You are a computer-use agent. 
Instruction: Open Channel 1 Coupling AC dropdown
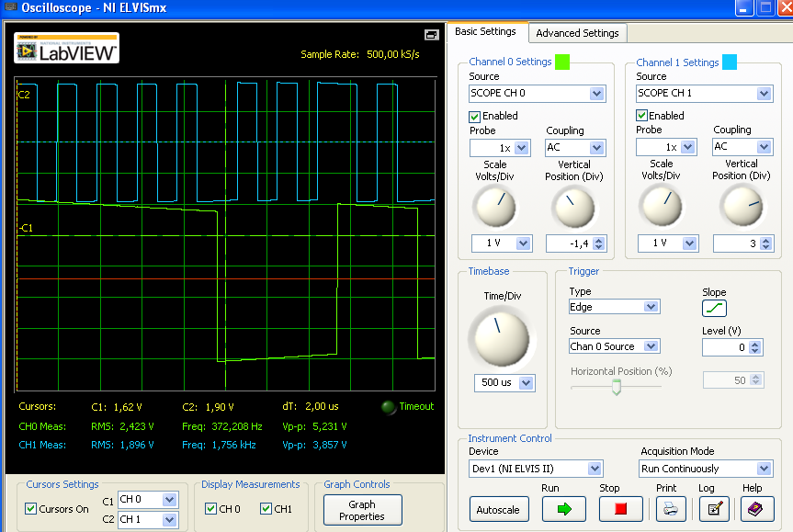[742, 147]
